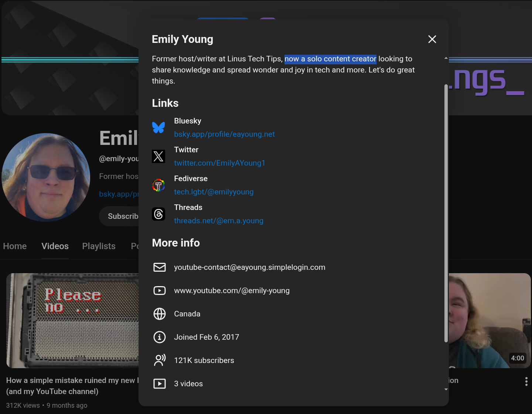
Task: Click the Joined Feb 6, 2017 text
Action: click(x=207, y=337)
